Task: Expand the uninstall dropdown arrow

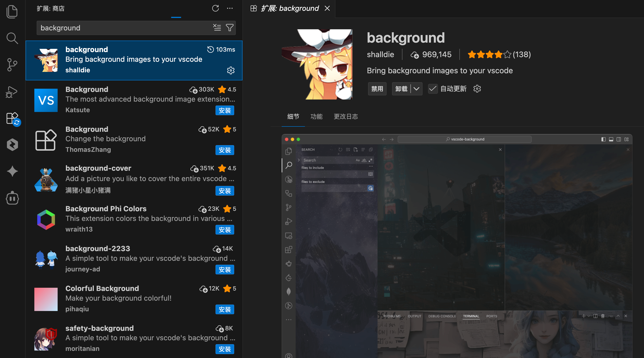Action: 416,89
